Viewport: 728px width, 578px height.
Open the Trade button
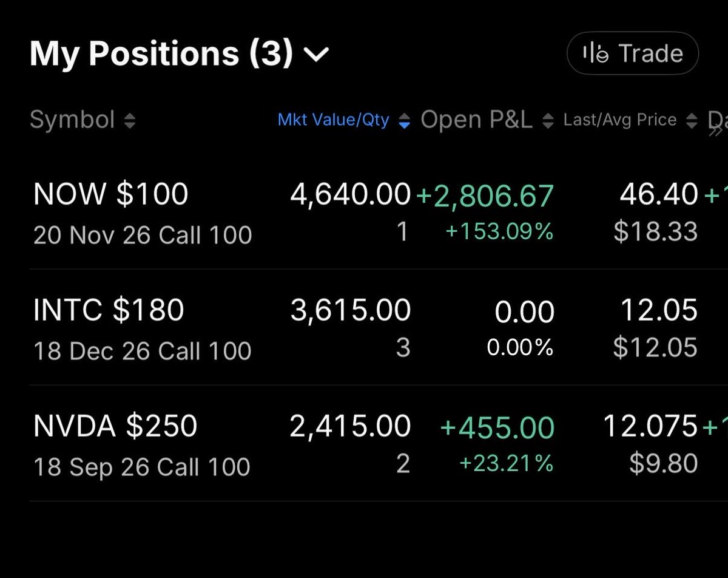(x=632, y=53)
